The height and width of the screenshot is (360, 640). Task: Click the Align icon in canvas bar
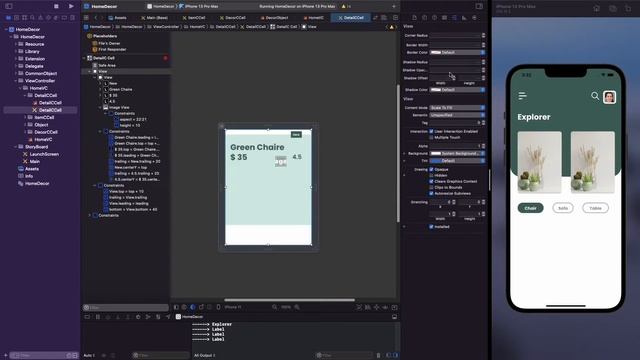368,307
